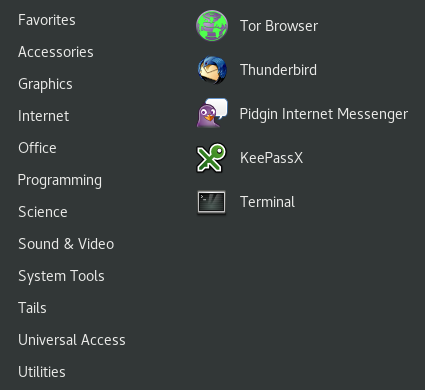Go to the Tails category

(32, 308)
